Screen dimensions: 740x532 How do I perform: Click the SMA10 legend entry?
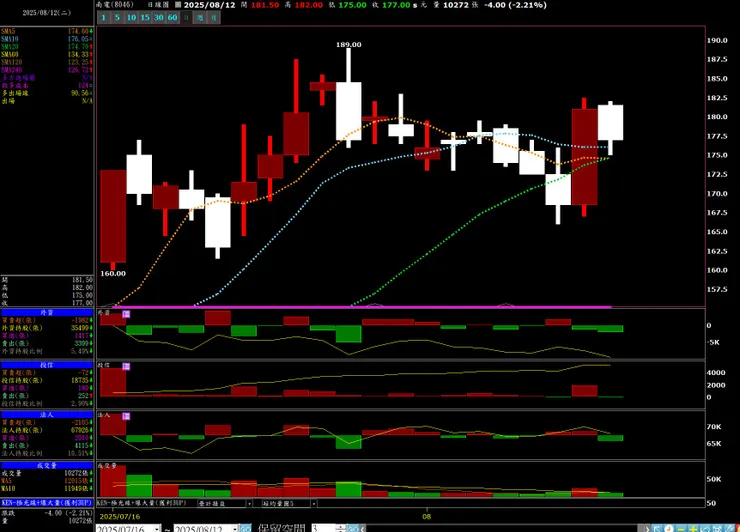tap(47, 39)
